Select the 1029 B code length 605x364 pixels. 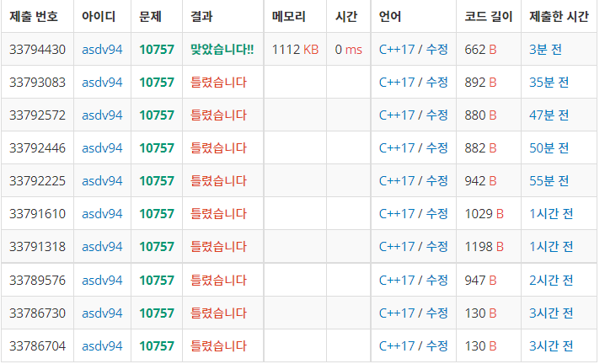click(485, 213)
